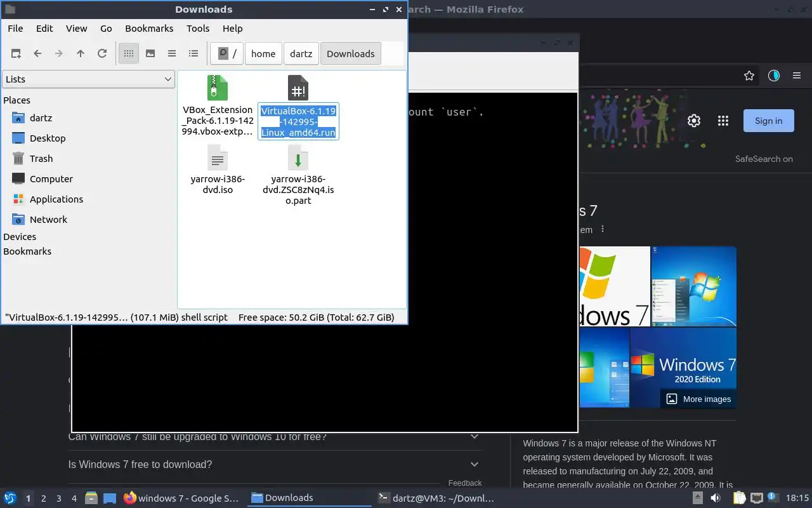Open the Lubuntu start menu
This screenshot has width=812, height=508.
point(10,498)
